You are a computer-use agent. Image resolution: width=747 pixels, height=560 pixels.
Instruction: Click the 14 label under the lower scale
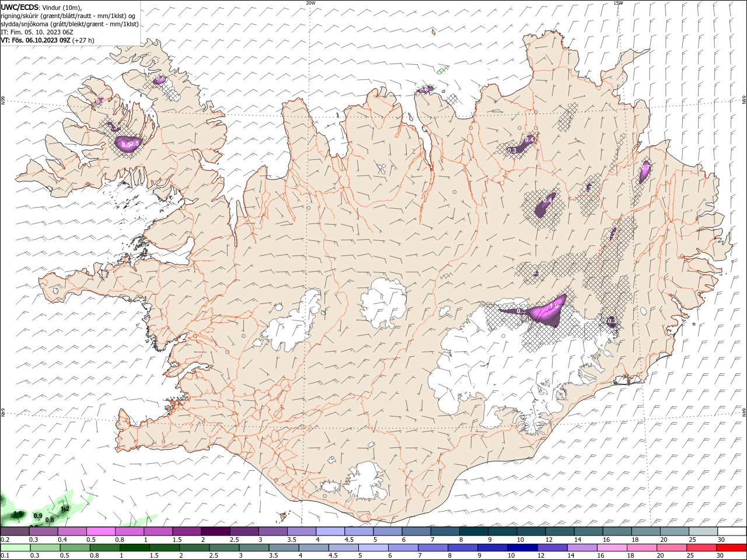pyautogui.click(x=571, y=555)
